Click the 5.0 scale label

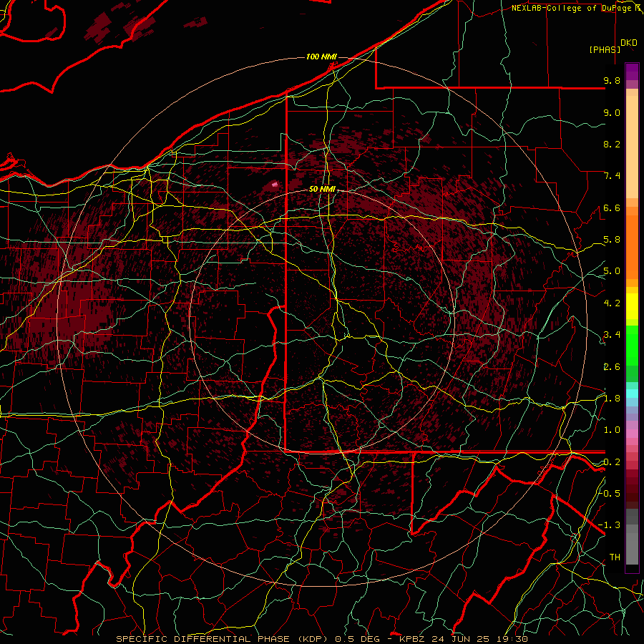[612, 271]
